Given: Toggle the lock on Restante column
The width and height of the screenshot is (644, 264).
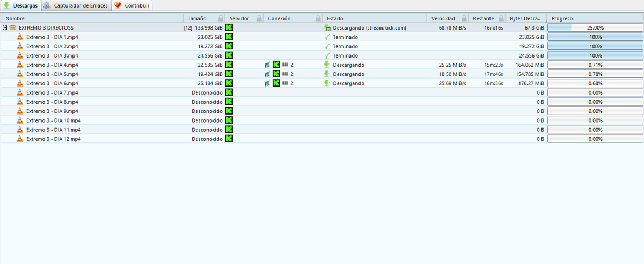Looking at the screenshot, I should tap(501, 18).
